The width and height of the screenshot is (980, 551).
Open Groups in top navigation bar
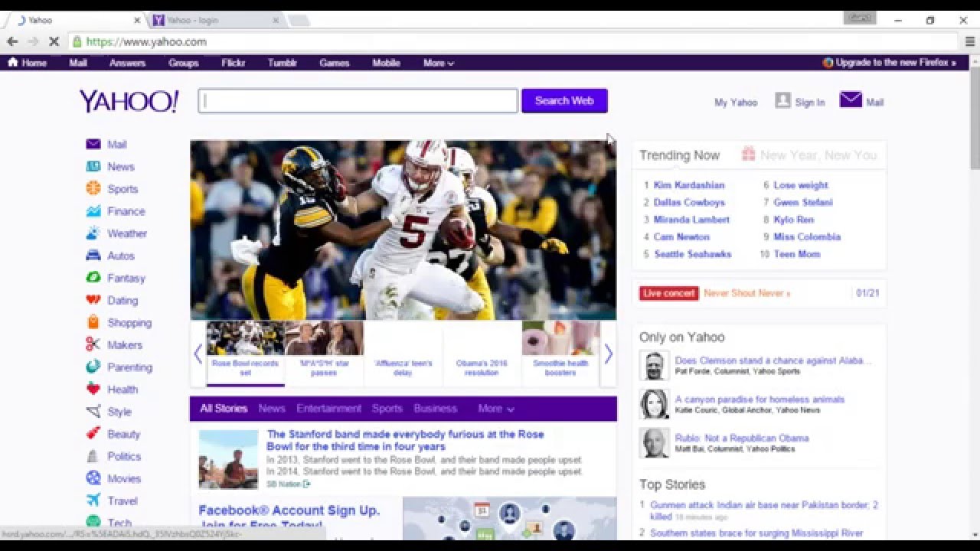pyautogui.click(x=184, y=63)
